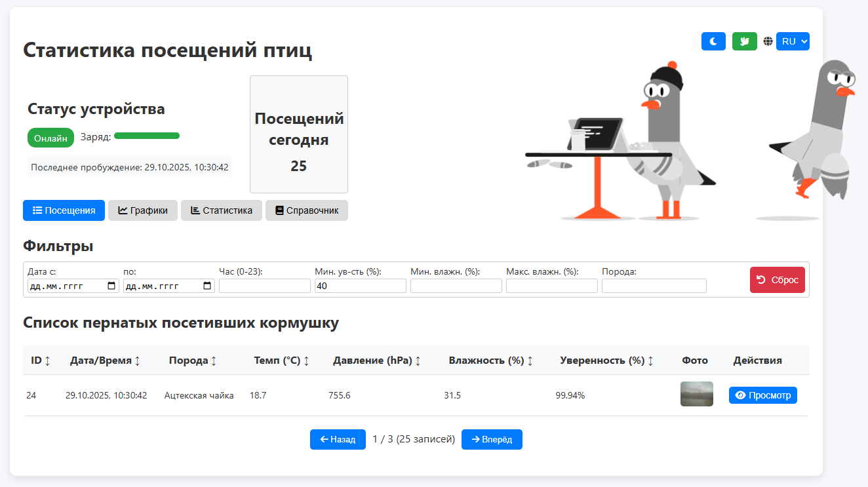The width and height of the screenshot is (868, 487).
Task: Open the Статистика tab
Action: pos(221,210)
